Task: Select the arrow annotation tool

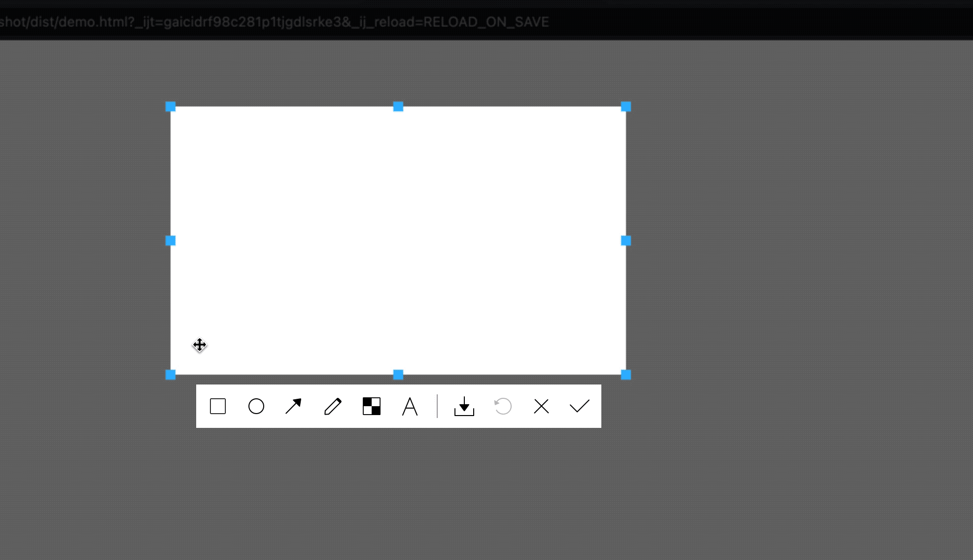Action: (x=294, y=406)
